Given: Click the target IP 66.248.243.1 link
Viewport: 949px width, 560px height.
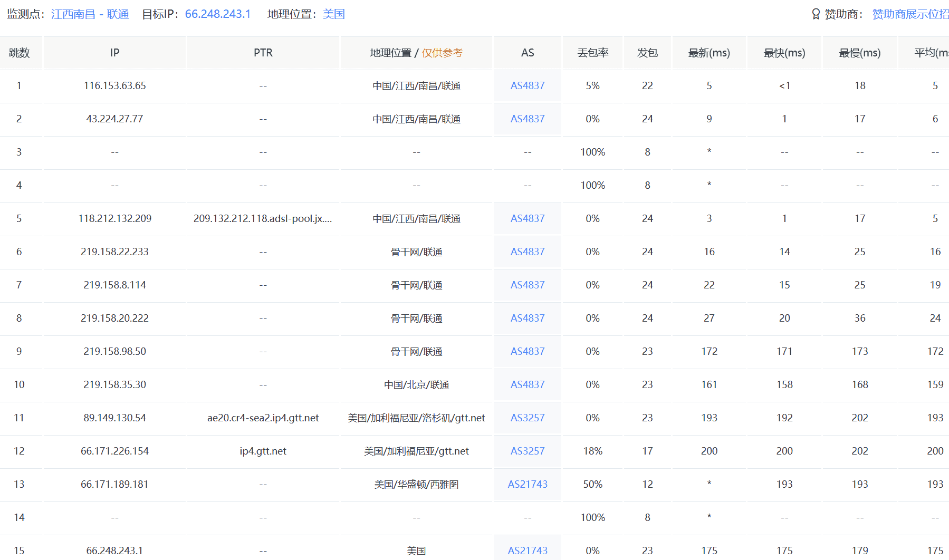Looking at the screenshot, I should [x=217, y=14].
